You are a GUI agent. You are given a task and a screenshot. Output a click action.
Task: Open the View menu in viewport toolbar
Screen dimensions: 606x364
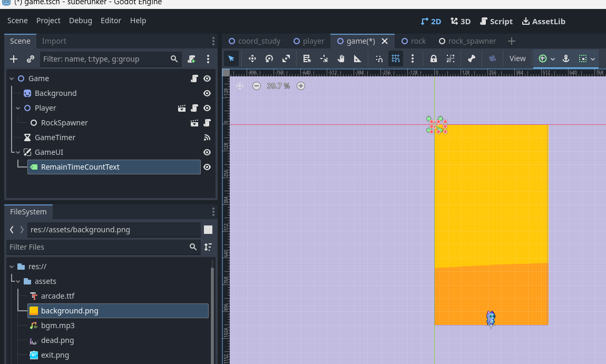[x=517, y=58]
